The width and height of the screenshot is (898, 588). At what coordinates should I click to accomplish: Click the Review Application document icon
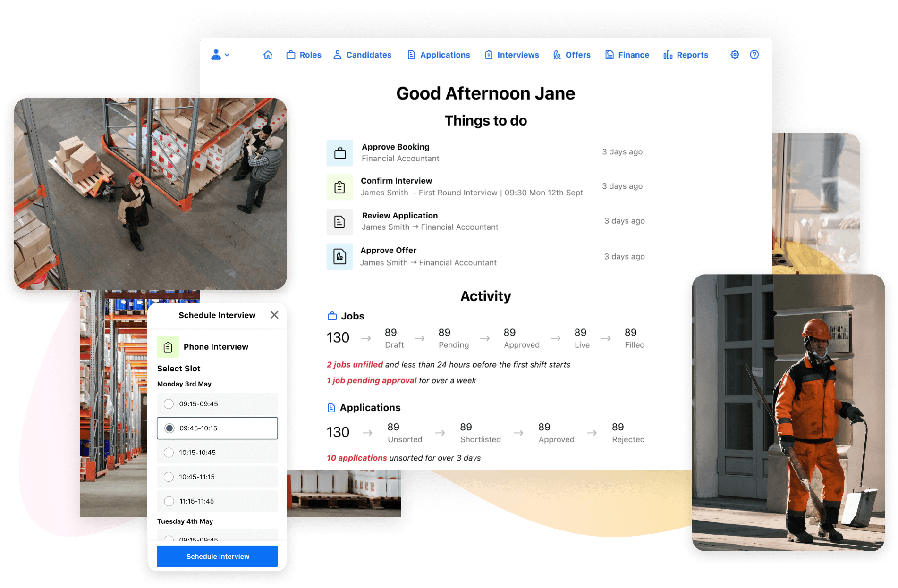[x=339, y=222]
